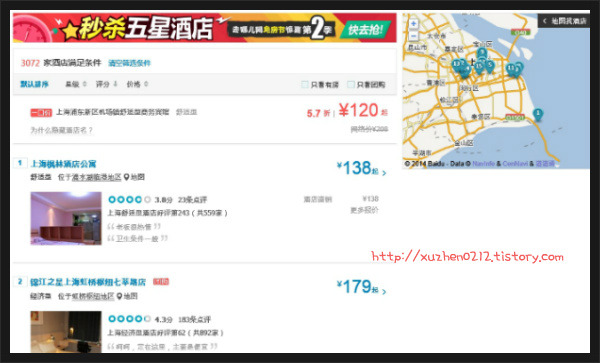Click the NavInfo link on the map
This screenshot has width=600, height=363.
click(x=484, y=164)
